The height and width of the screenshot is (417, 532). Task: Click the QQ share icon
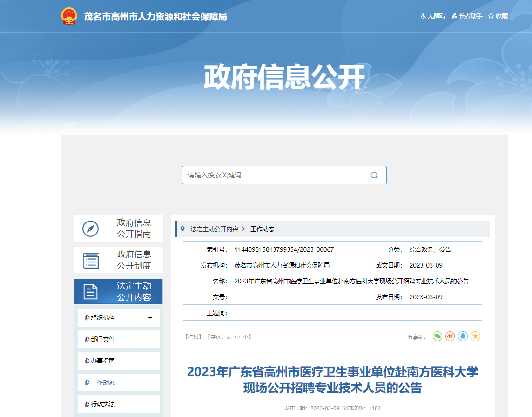click(x=463, y=336)
